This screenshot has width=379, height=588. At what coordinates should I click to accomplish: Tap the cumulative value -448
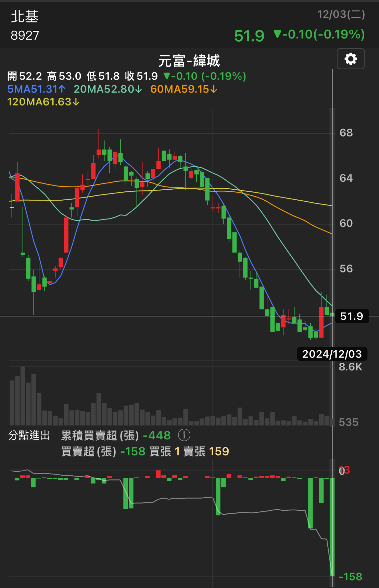157,435
